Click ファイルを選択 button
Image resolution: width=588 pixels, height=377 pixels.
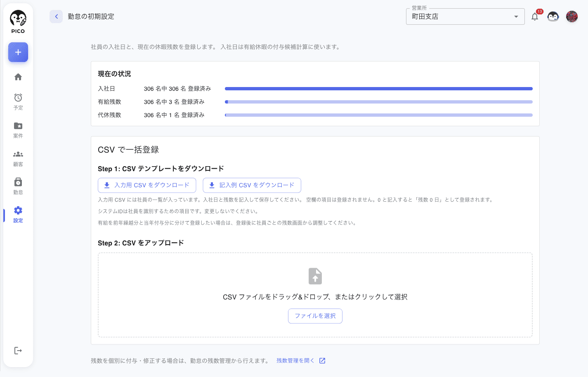tap(315, 316)
